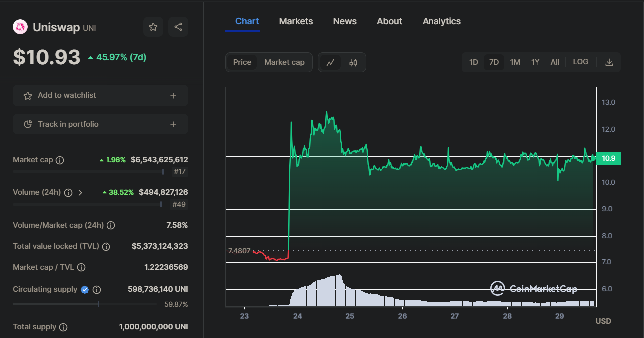Click the 25 date label on x-axis
The height and width of the screenshot is (338, 644).
point(350,316)
